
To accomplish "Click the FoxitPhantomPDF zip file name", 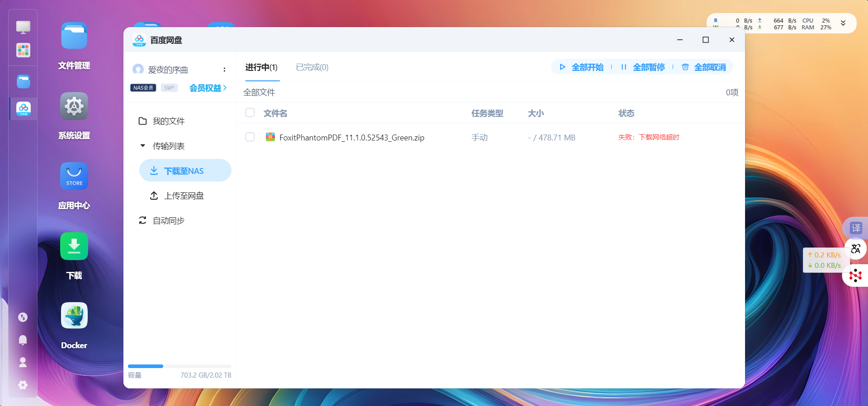I will click(352, 138).
